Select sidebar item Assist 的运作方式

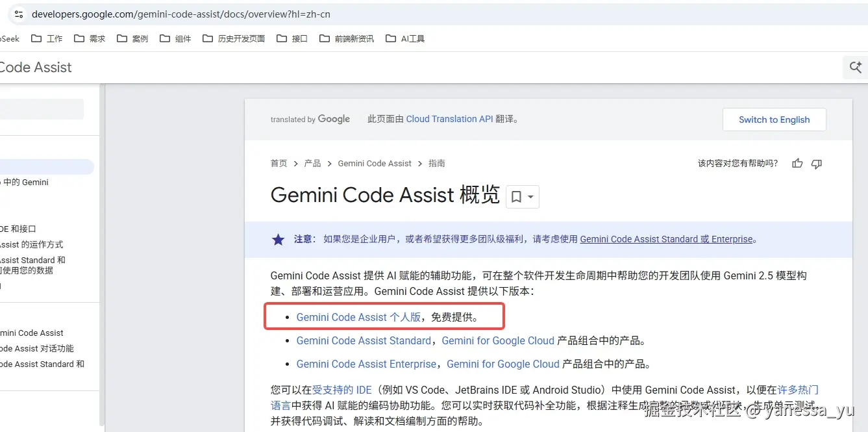point(32,245)
